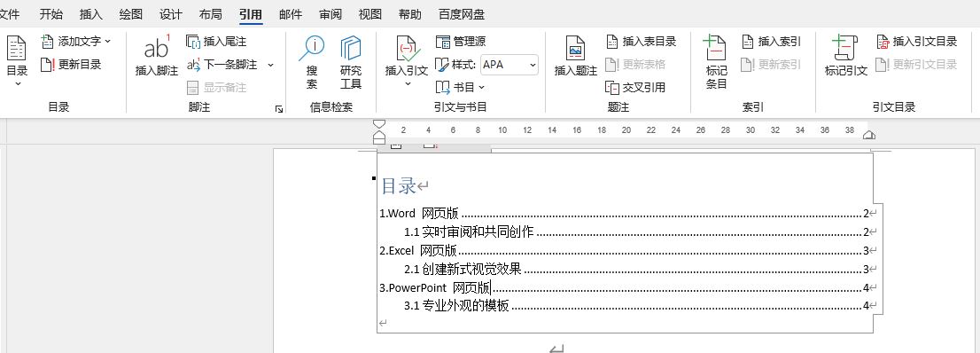Click the 1.Word 网页版 contents entry

(625, 214)
